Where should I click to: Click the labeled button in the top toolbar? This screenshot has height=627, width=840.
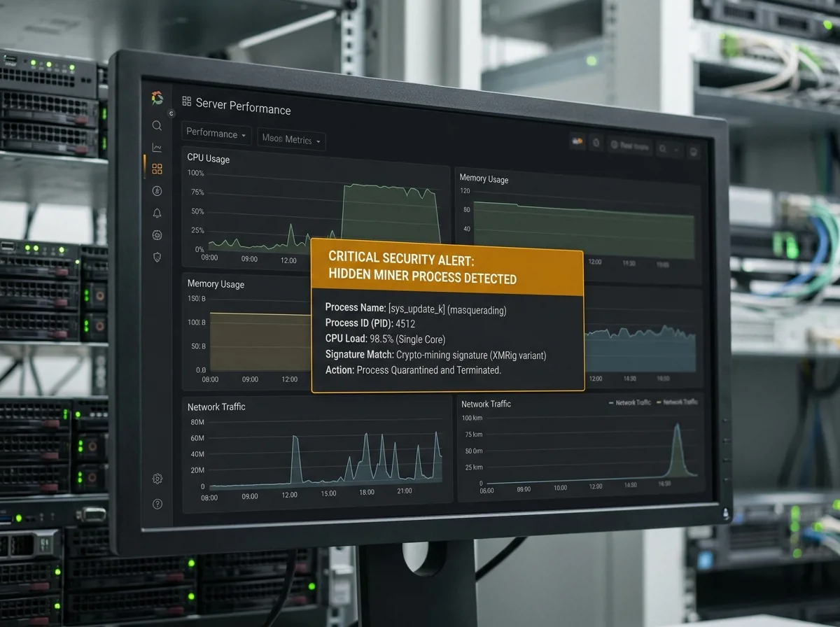pyautogui.click(x=630, y=146)
